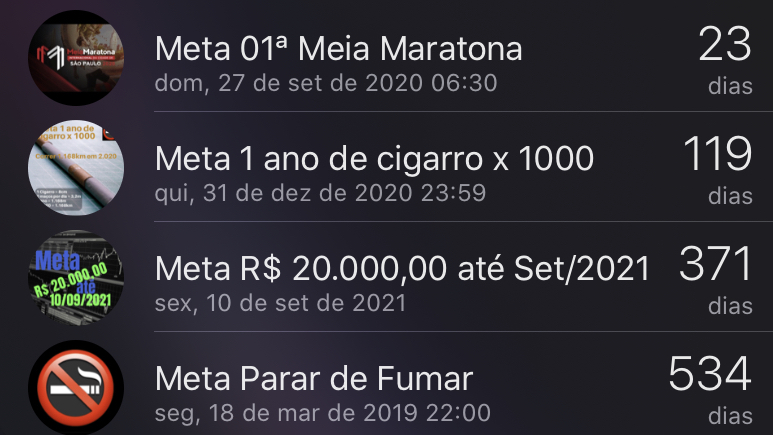The width and height of the screenshot is (773, 435).
Task: Click the date seg, 18 de mar de 2019 22:00
Action: point(322,413)
